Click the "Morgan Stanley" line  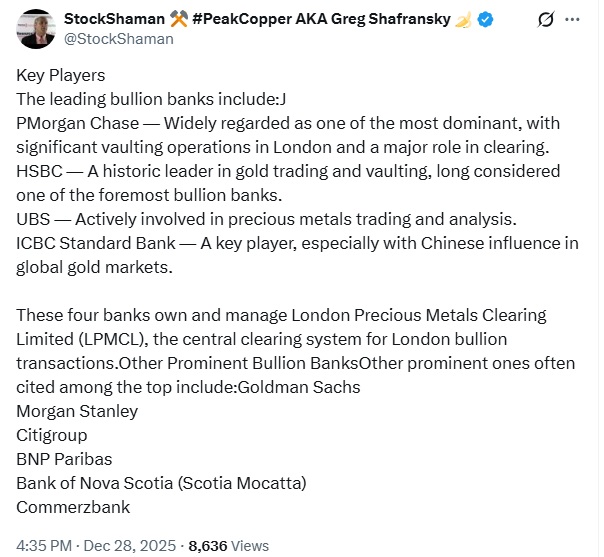(x=77, y=411)
